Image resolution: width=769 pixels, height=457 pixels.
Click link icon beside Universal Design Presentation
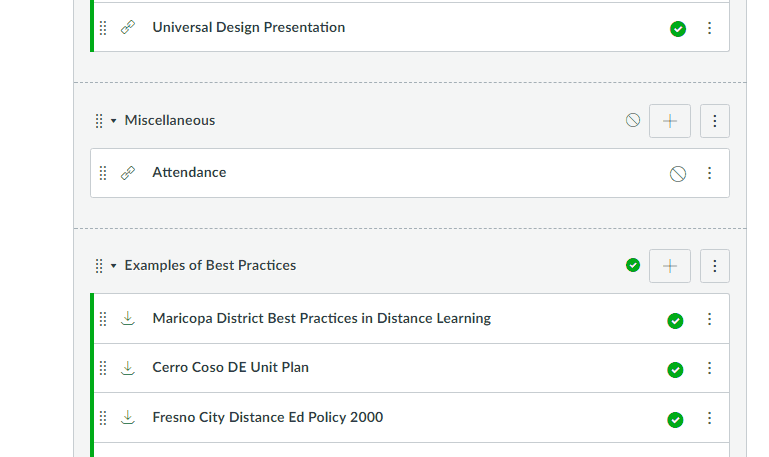tap(127, 28)
